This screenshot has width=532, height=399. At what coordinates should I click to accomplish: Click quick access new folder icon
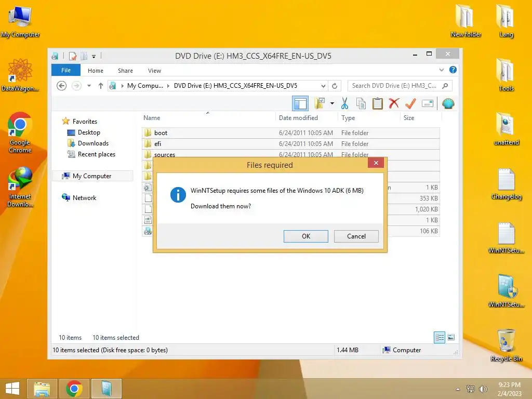tap(84, 56)
